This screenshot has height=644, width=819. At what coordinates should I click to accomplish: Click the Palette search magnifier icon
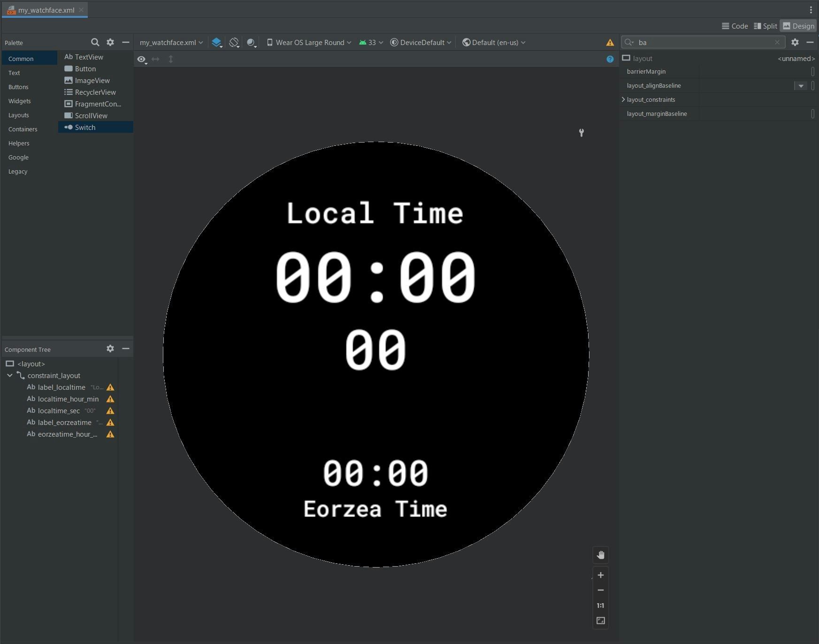[x=95, y=42]
